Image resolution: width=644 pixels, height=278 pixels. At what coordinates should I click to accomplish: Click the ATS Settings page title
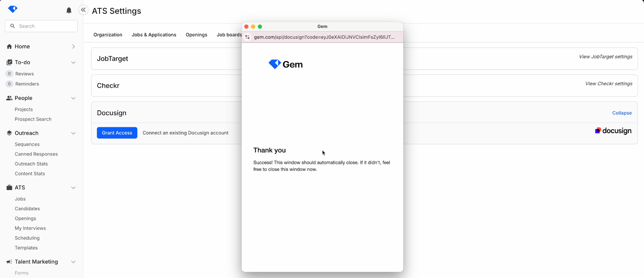pos(116,11)
